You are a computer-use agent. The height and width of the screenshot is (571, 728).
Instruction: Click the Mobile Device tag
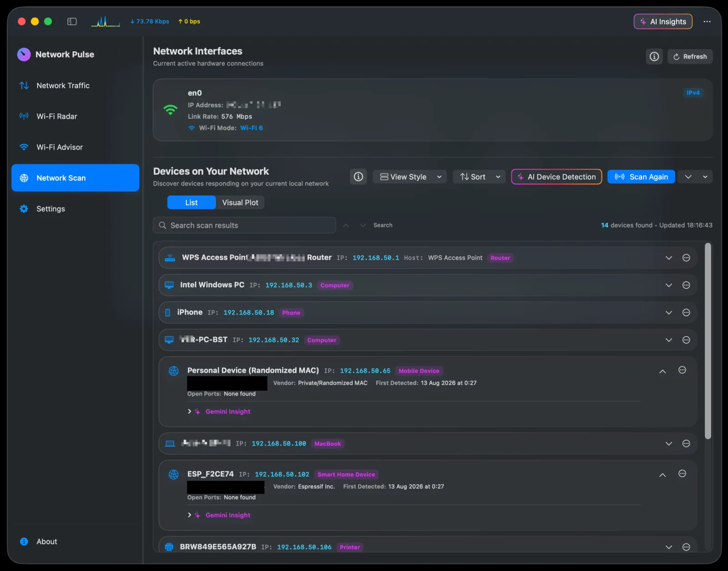tap(419, 371)
